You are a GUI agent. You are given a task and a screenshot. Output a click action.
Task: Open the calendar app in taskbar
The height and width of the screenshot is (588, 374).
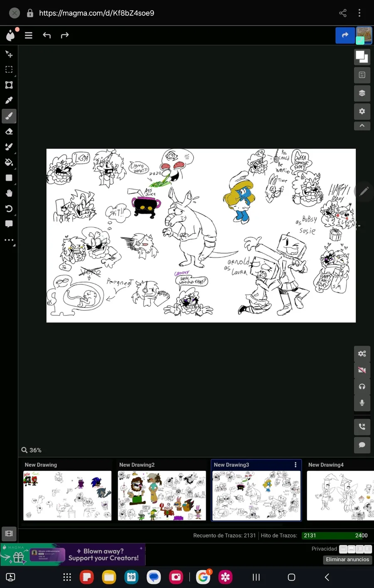click(x=131, y=577)
